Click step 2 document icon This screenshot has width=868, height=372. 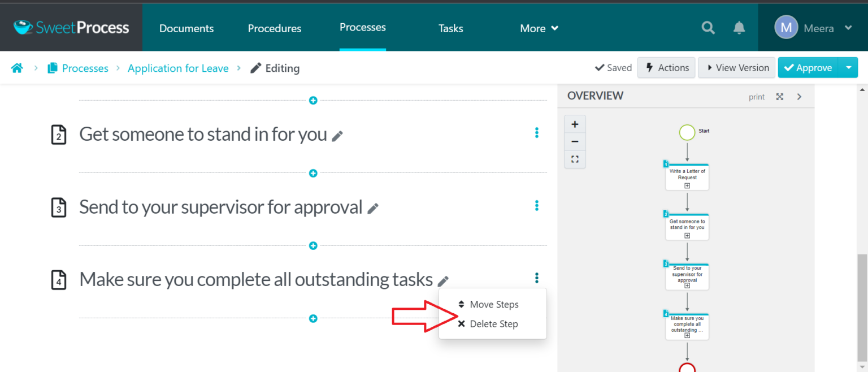[59, 135]
